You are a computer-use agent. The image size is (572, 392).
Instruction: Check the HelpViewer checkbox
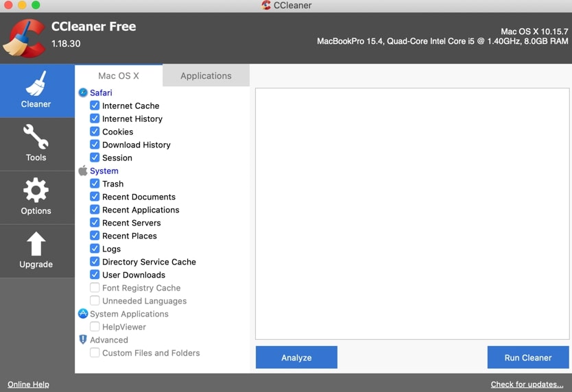(x=95, y=327)
